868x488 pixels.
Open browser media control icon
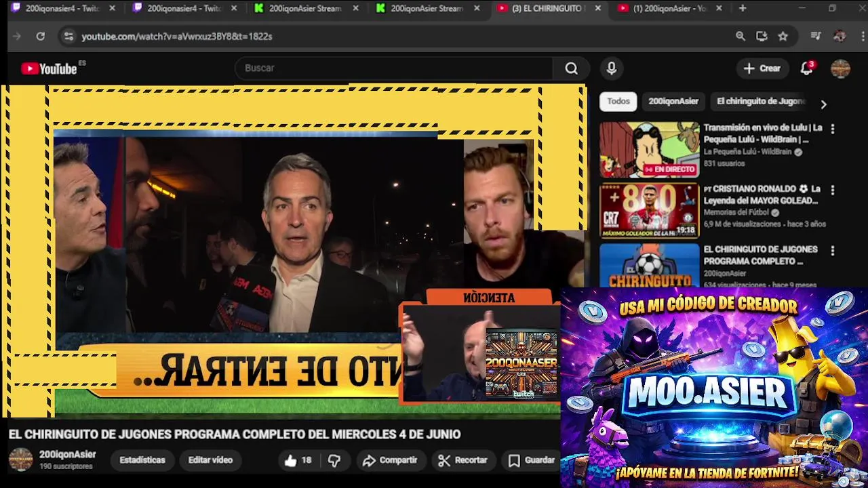pos(816,37)
